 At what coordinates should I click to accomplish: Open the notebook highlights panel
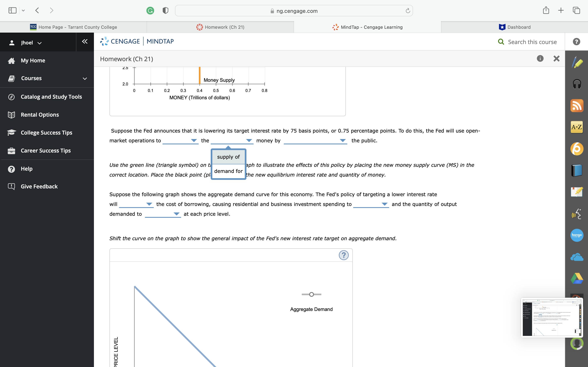tap(577, 192)
